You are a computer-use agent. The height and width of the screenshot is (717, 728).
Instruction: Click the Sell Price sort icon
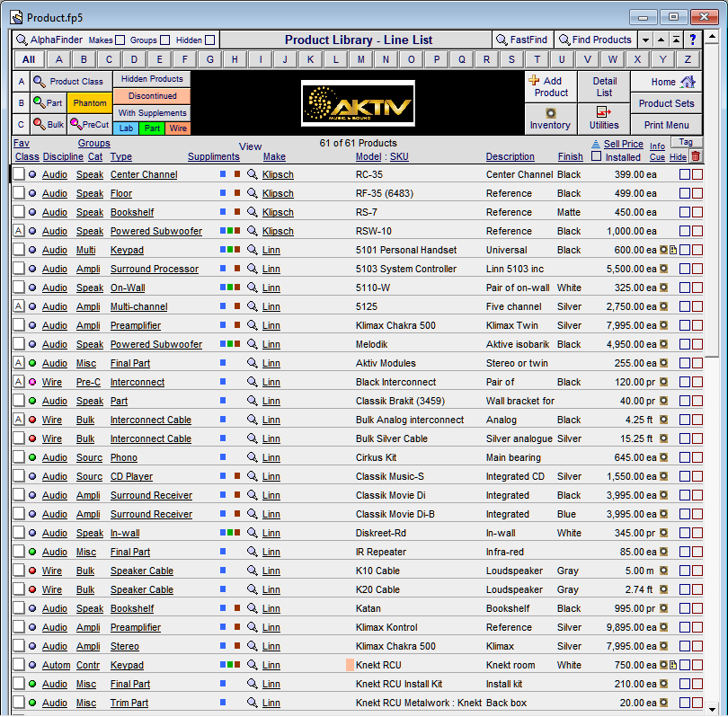[x=596, y=144]
